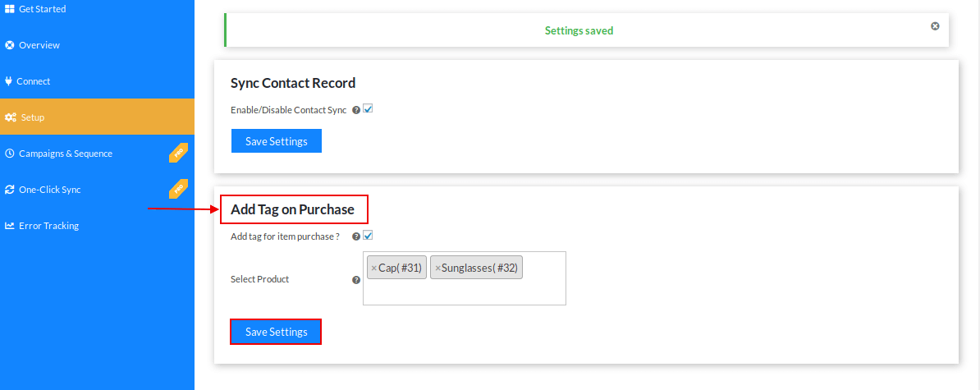The width and height of the screenshot is (980, 390).
Task: Click the Enable/Disable Contact Sync label
Action: [288, 110]
